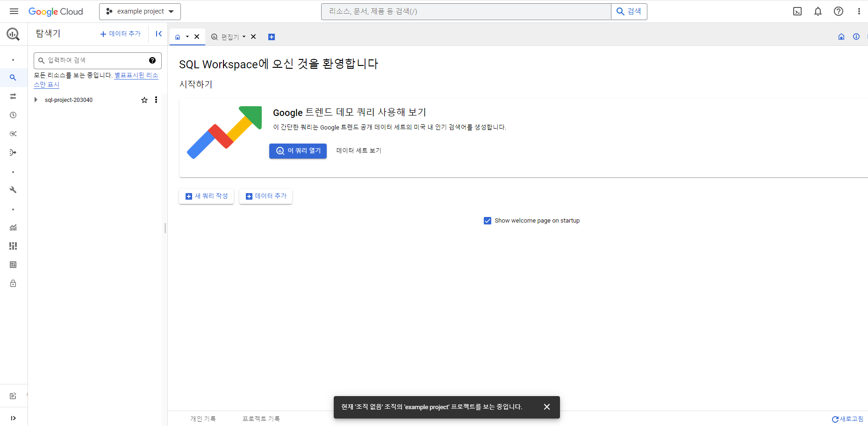Expand the sql-project-203040 tree node
The image size is (868, 426).
click(x=36, y=100)
